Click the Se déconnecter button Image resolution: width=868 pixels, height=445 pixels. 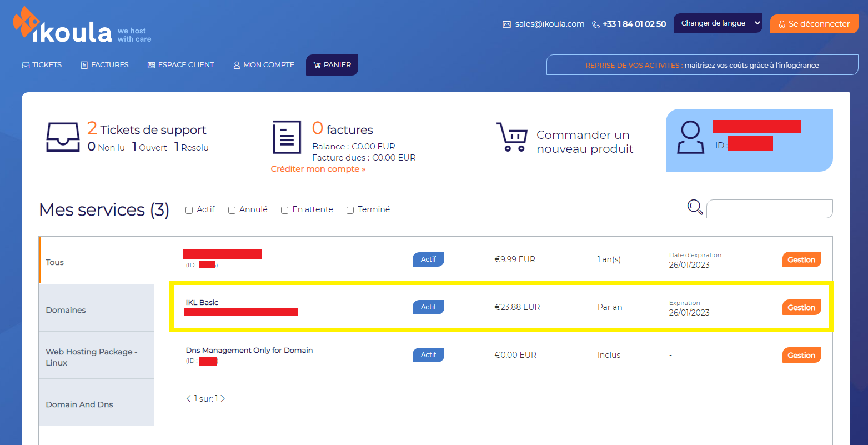[814, 24]
